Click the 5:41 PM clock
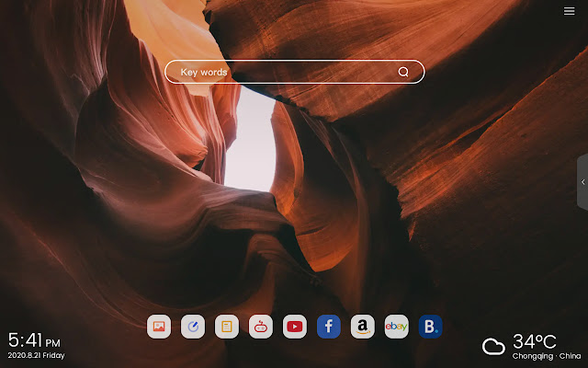 (34, 340)
